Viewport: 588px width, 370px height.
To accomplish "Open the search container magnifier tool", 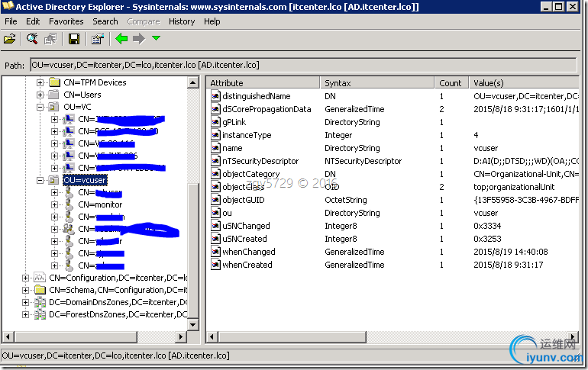I will click(x=32, y=39).
